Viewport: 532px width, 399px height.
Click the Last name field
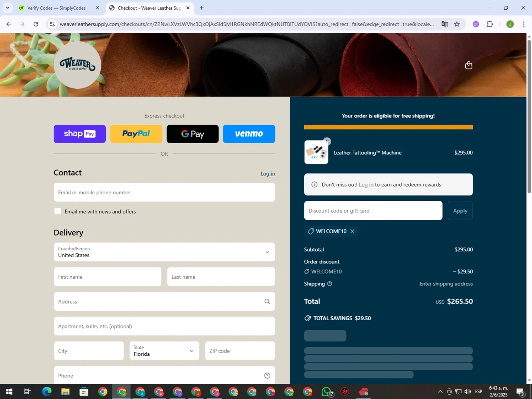pyautogui.click(x=221, y=277)
